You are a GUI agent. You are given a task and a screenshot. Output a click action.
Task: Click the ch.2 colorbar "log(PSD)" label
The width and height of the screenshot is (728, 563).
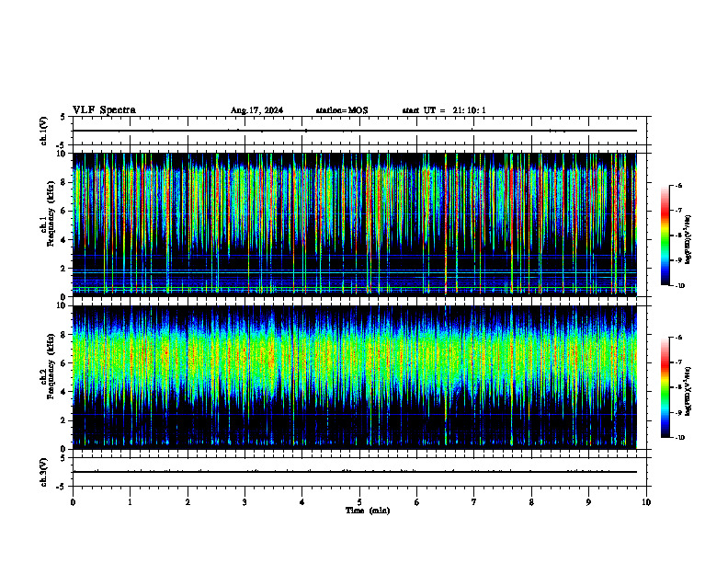click(688, 391)
